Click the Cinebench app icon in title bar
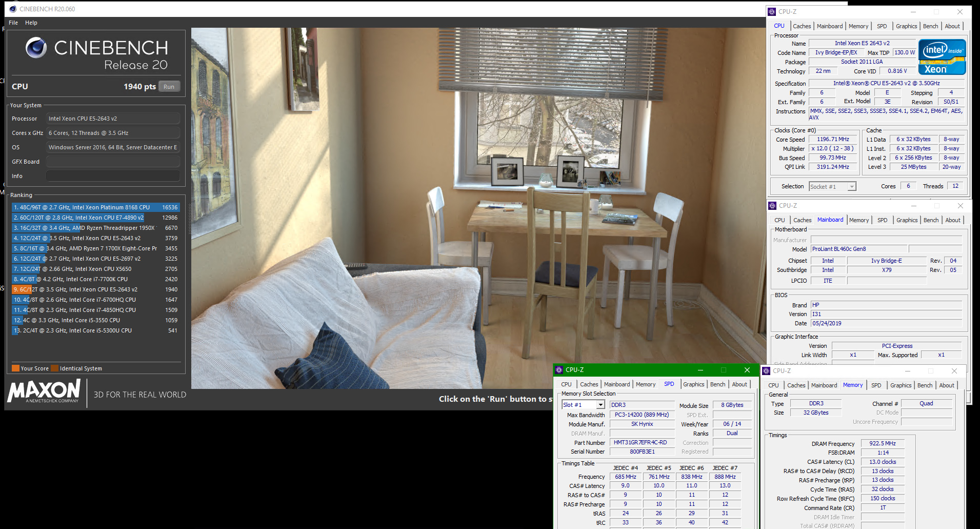The image size is (980, 529). pos(13,9)
